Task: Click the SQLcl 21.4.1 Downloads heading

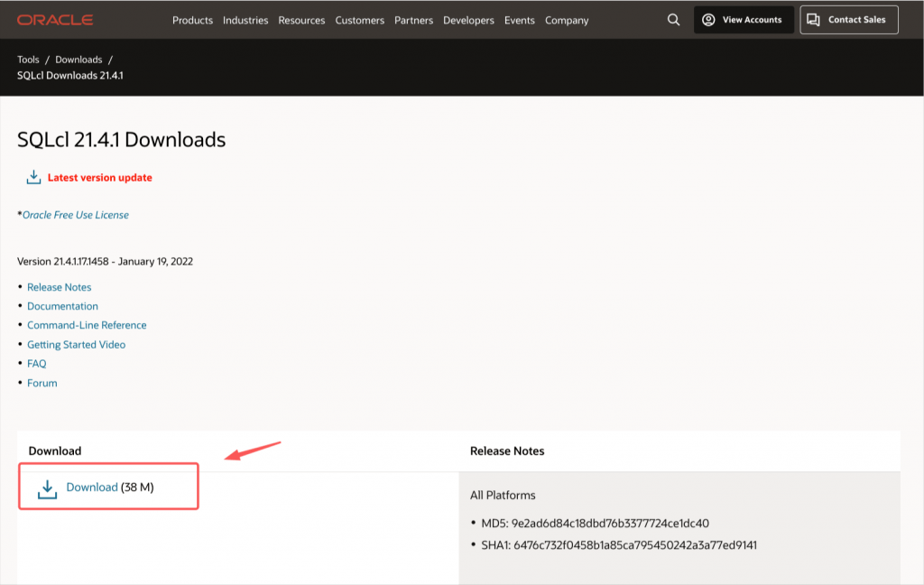Action: [x=122, y=140]
